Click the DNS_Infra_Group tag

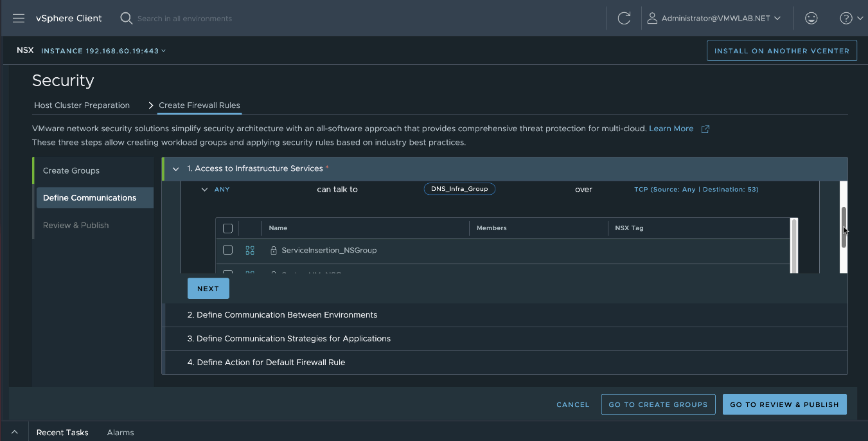coord(459,189)
